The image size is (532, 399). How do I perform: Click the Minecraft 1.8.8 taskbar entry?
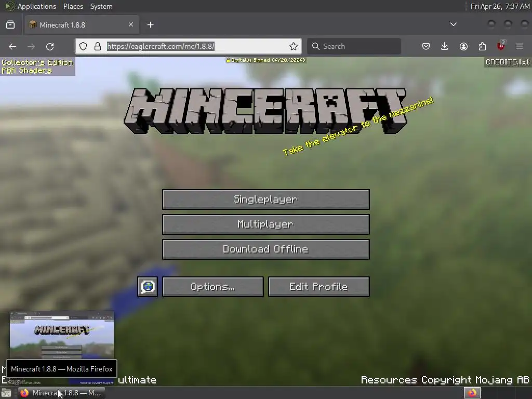coord(61,393)
